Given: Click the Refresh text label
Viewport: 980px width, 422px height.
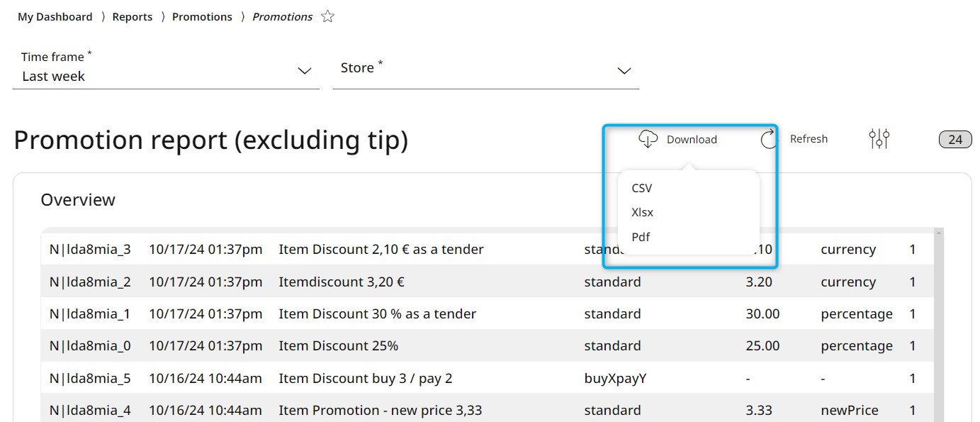Looking at the screenshot, I should (809, 139).
